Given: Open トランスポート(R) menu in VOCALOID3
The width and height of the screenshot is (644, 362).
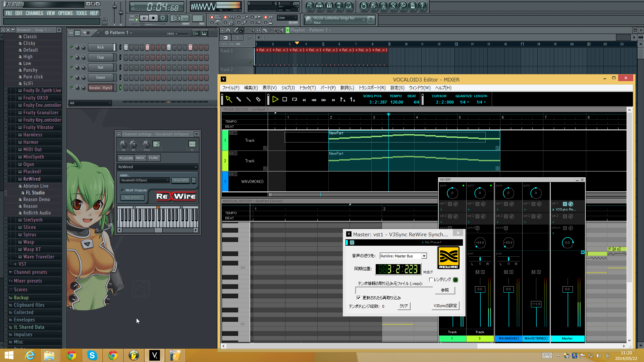Looking at the screenshot, I should coord(372,88).
